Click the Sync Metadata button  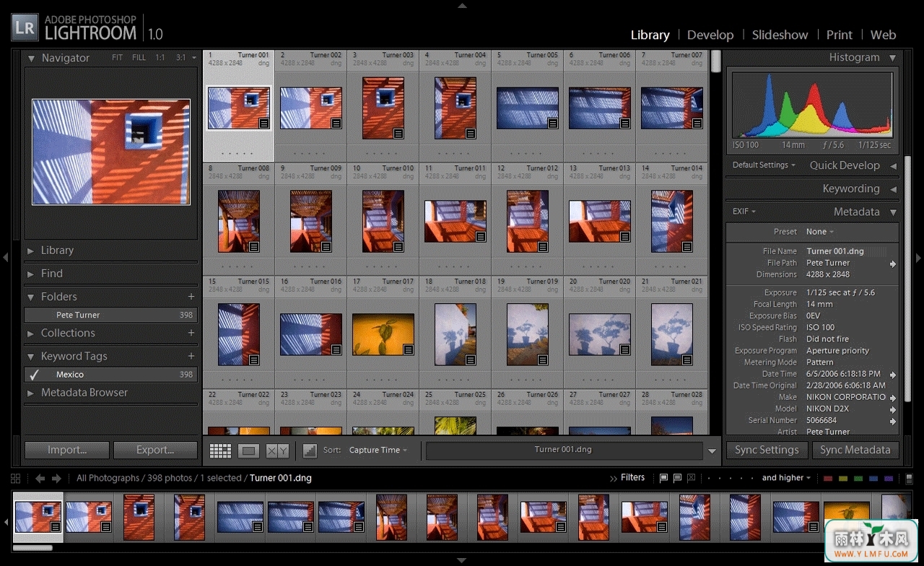[x=855, y=450]
